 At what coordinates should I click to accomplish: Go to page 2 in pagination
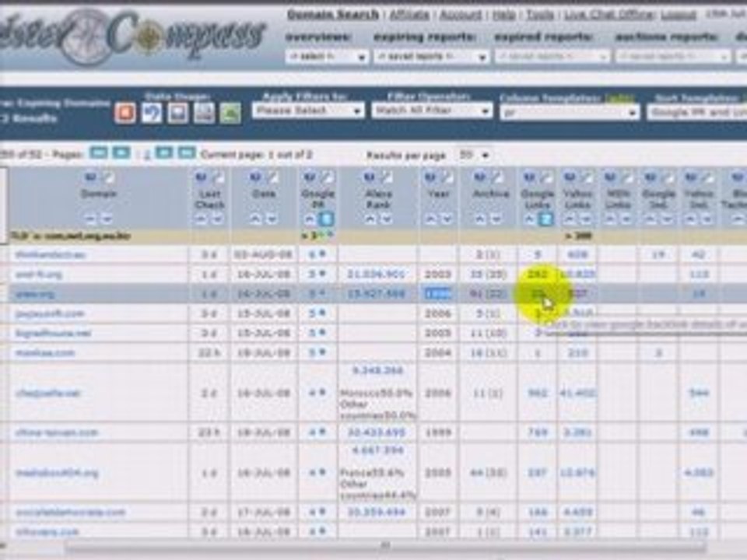tap(146, 156)
